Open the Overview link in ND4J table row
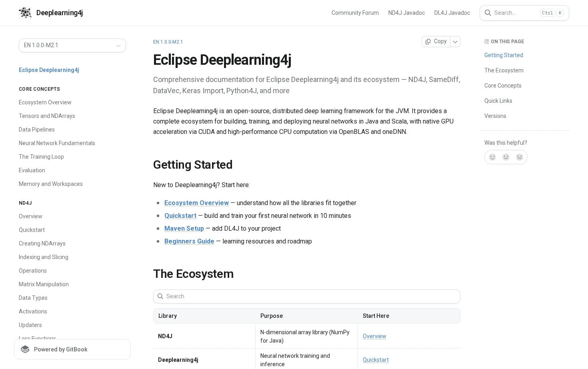Viewport: 588px width, 369px height. pyautogui.click(x=374, y=336)
